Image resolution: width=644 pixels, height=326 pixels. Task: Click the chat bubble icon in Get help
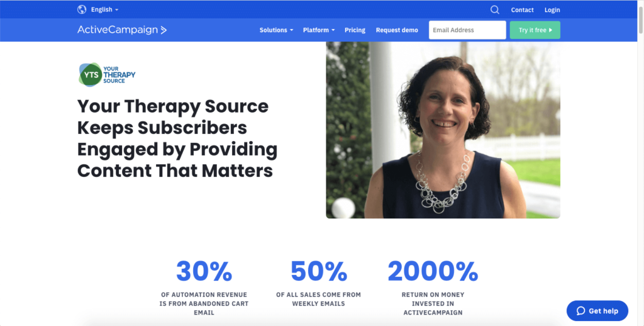(x=580, y=311)
